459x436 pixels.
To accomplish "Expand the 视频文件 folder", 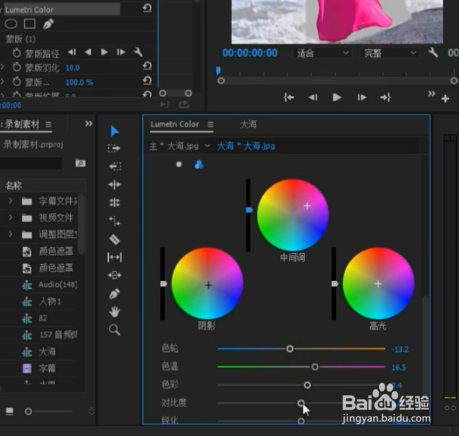I will point(11,217).
